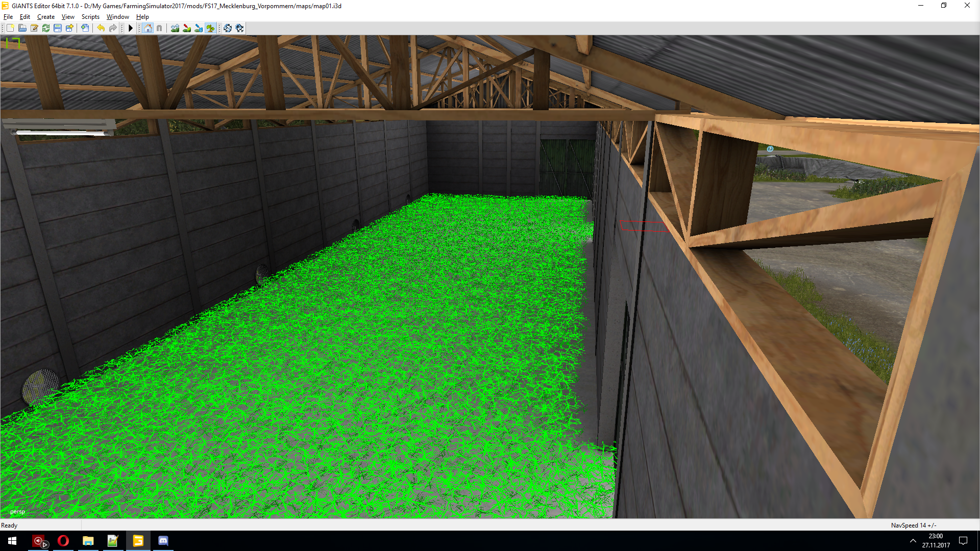Viewport: 980px width, 551px height.
Task: Select the terrain detail texture paint icon
Action: (187, 28)
